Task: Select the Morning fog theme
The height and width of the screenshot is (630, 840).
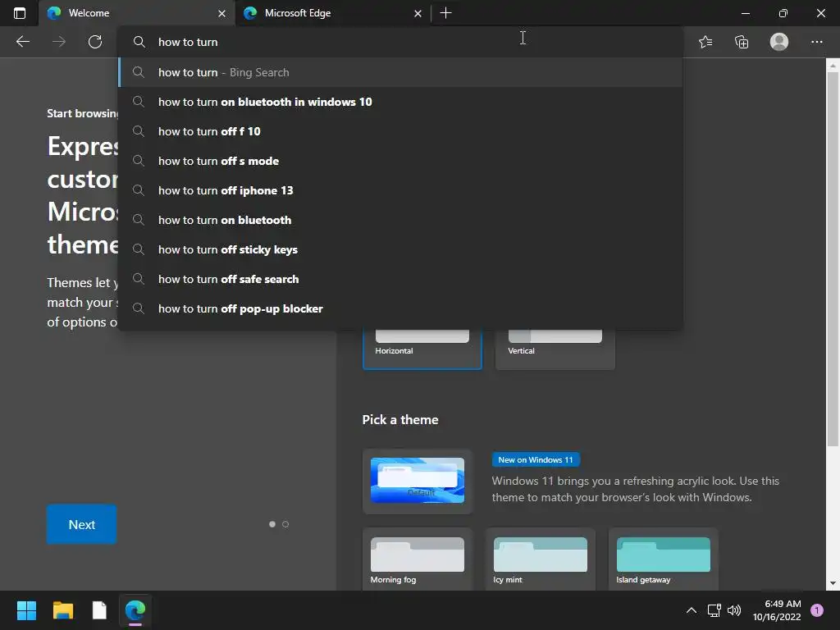Action: pos(418,559)
